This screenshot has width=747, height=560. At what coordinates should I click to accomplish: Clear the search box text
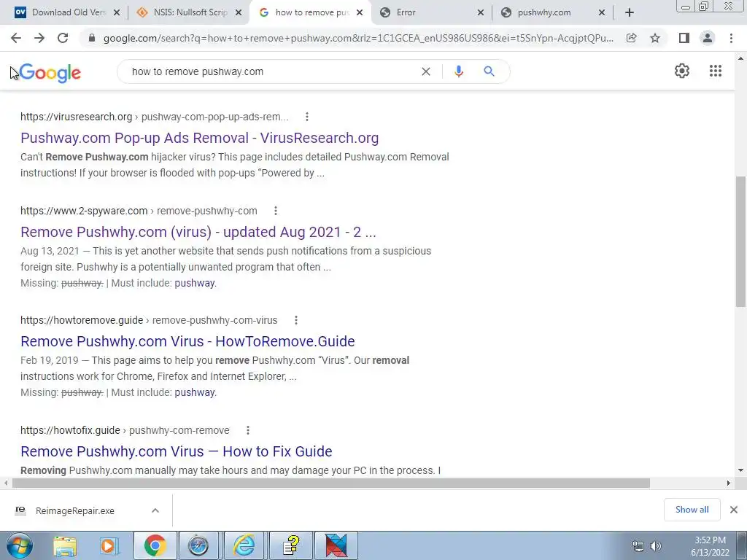click(x=426, y=71)
